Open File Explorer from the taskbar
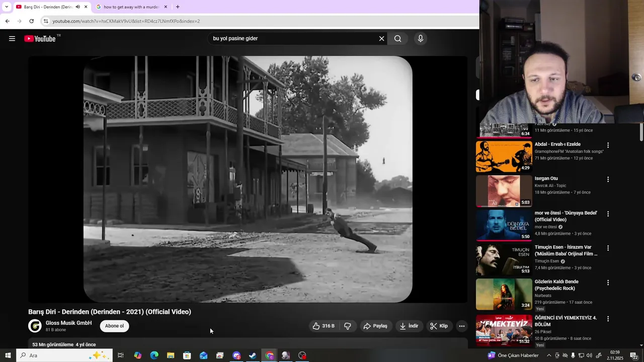The image size is (644, 362). click(x=171, y=355)
